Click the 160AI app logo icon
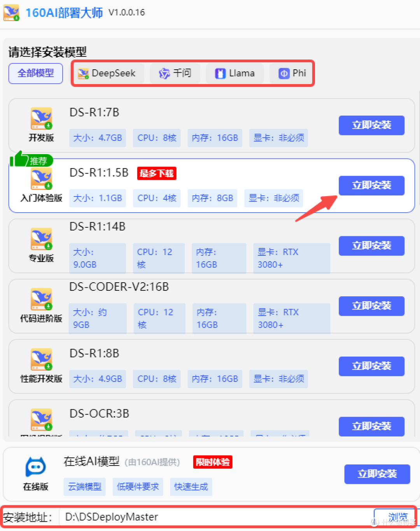 (11, 13)
